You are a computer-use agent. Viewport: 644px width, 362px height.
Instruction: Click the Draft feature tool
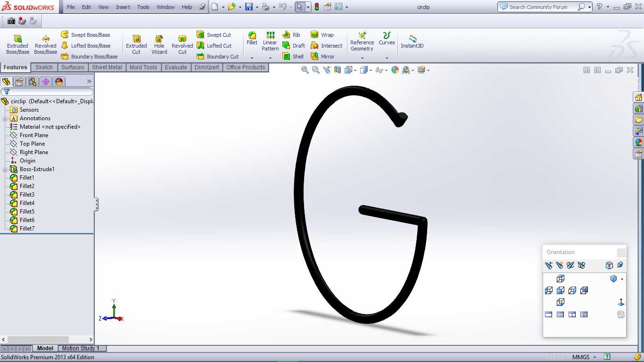pos(294,46)
